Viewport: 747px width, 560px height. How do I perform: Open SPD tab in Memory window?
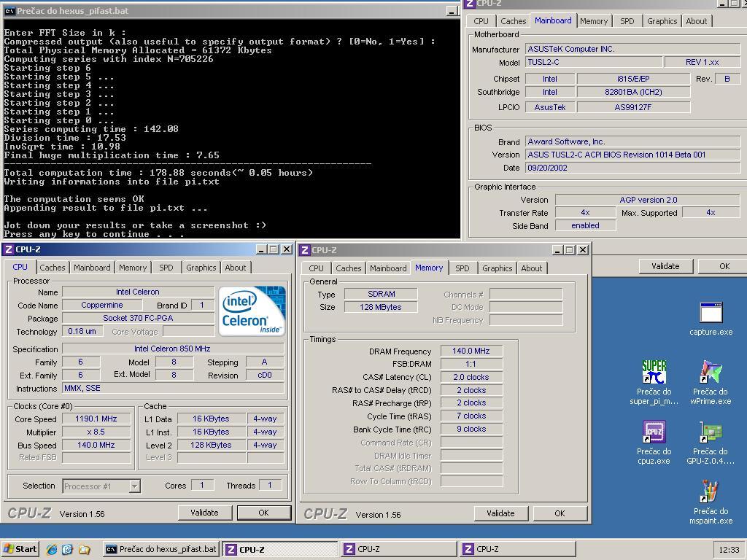(x=462, y=268)
